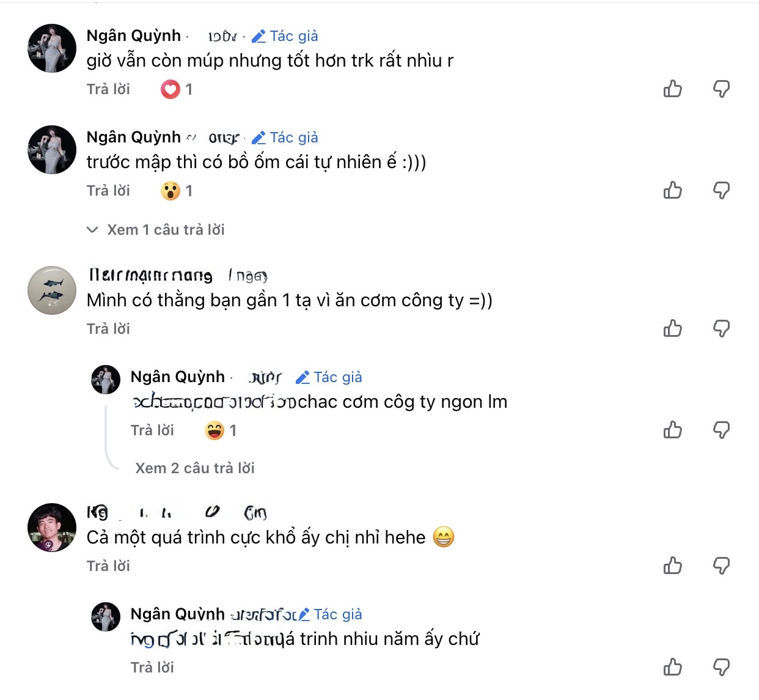Open the male commenter's avatar picture
This screenshot has width=759, height=700.
pos(52,528)
